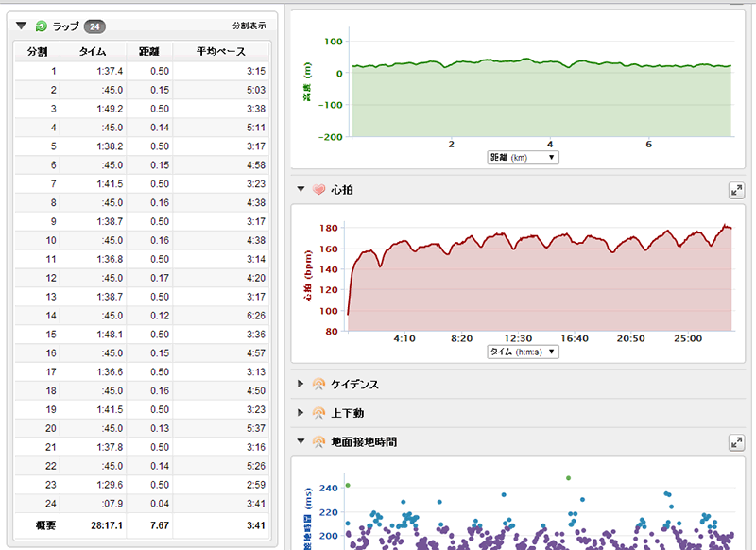Expand the ケイデンス section

tap(301, 384)
